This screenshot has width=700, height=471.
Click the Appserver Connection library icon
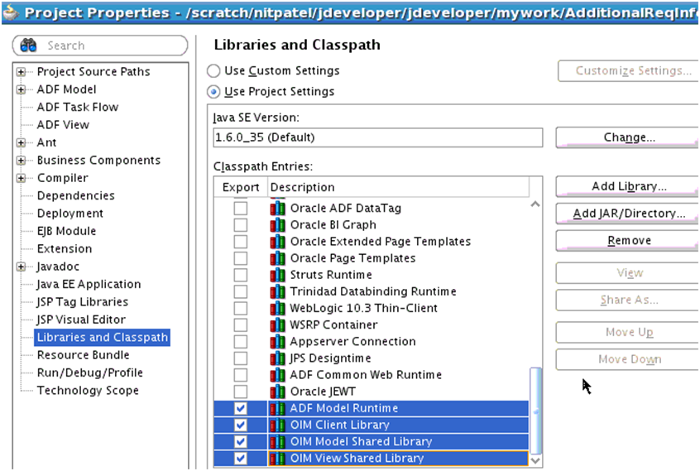[277, 342]
